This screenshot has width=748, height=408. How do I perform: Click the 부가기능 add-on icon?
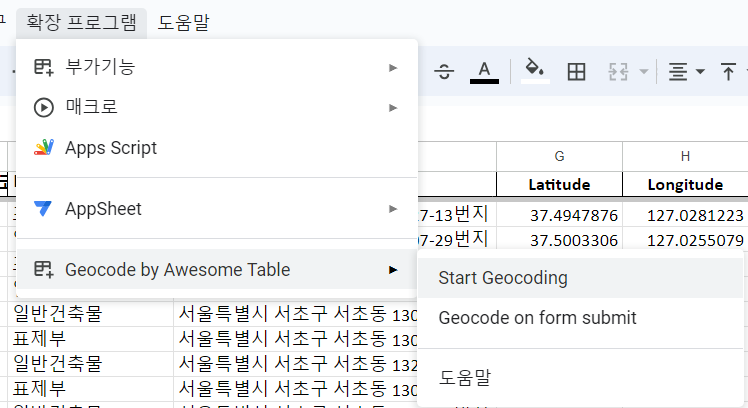pos(43,67)
